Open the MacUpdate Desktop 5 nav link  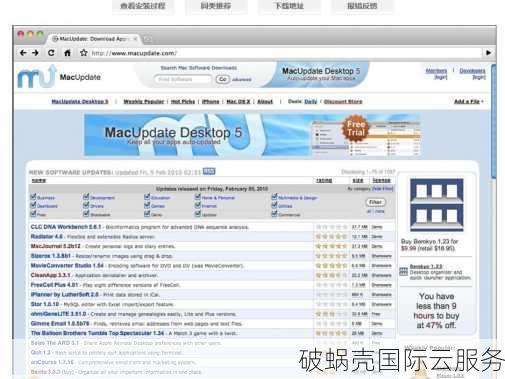point(80,101)
